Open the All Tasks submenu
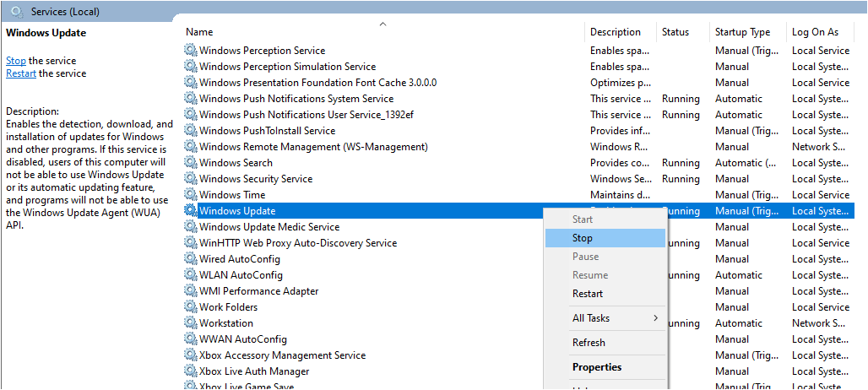 605,318
